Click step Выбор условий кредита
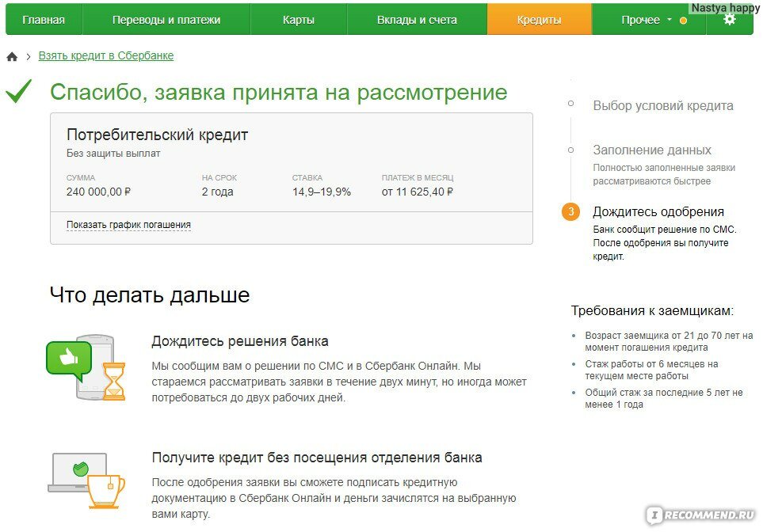763x532 pixels. pos(662,105)
